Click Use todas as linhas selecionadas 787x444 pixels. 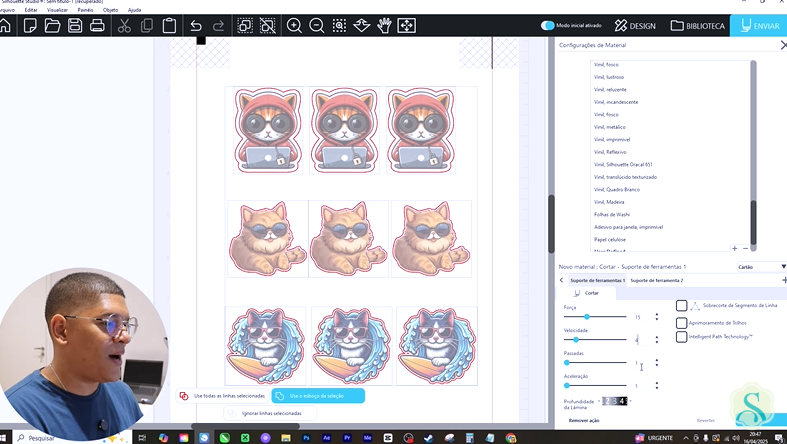click(222, 396)
